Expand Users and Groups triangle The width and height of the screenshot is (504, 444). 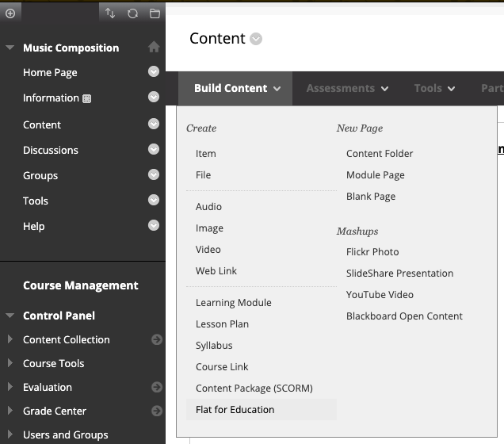(x=10, y=434)
